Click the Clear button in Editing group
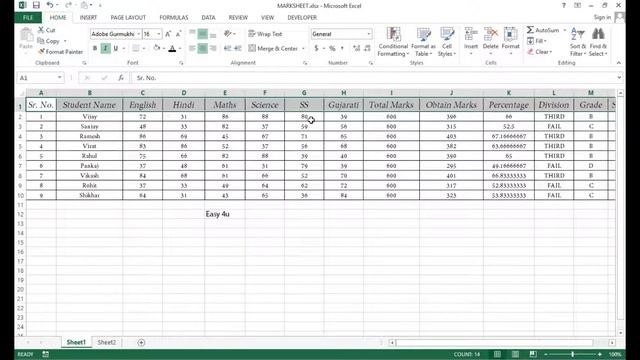 pyautogui.click(x=539, y=52)
